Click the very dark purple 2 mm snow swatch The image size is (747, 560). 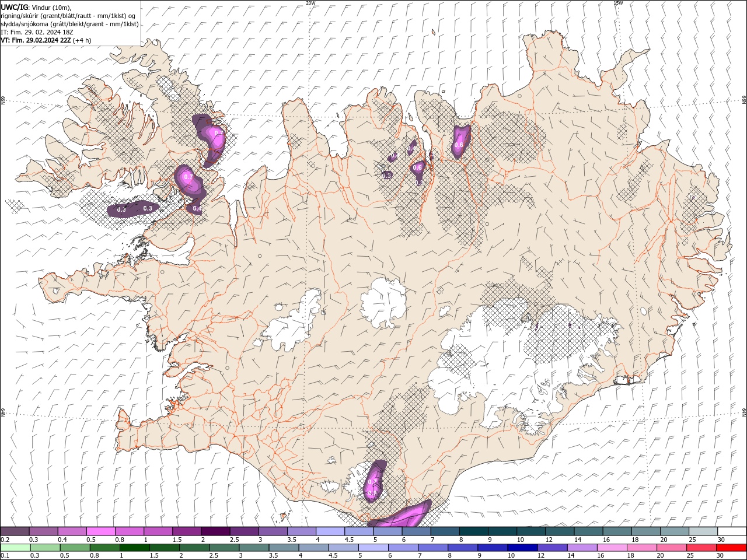[215, 531]
